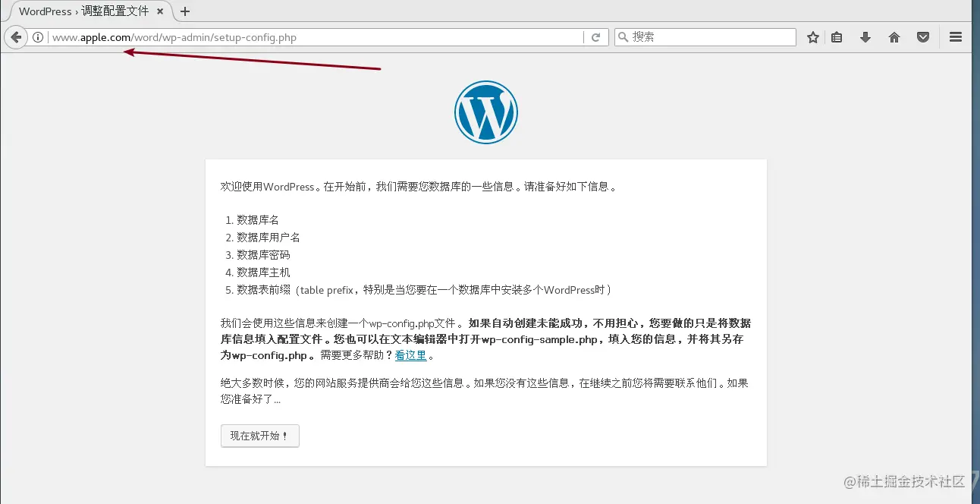Viewport: 980px width, 504px height.
Task: Click the 现在就开始！ button
Action: [x=260, y=436]
